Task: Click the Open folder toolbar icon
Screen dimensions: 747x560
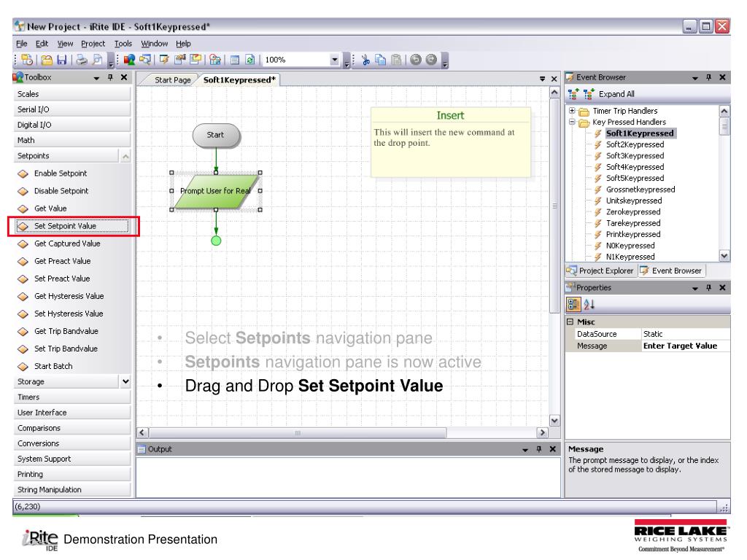Action: pos(46,60)
